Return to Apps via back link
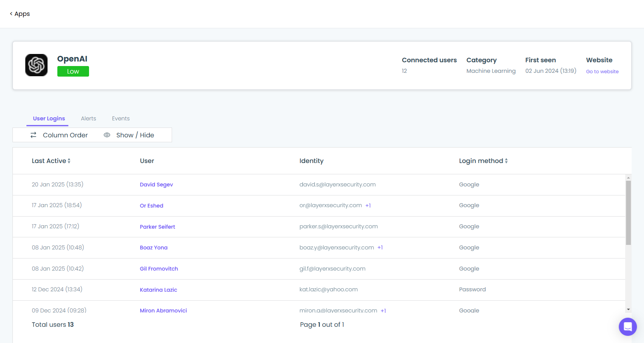Viewport: 644px width, 343px height. click(x=20, y=14)
